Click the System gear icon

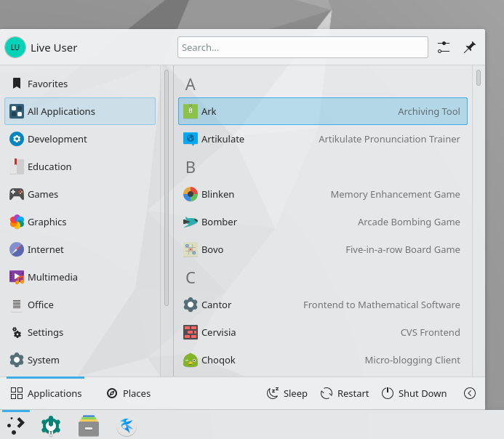17,360
